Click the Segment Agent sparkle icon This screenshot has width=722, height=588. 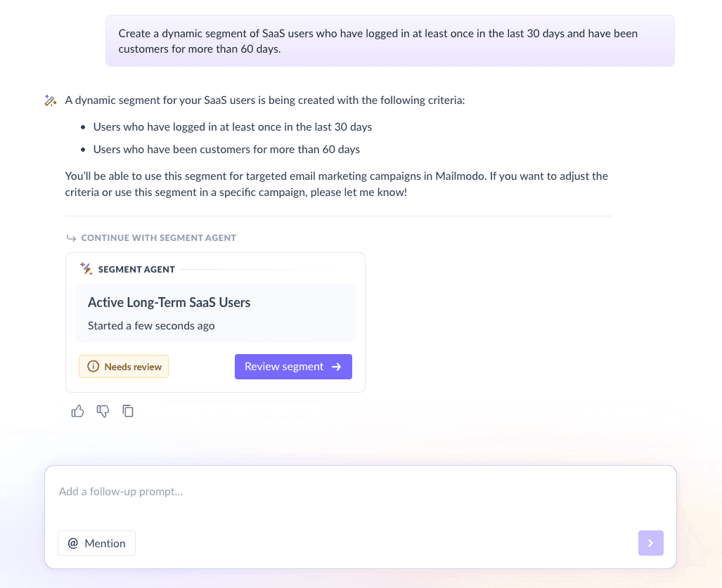pos(86,268)
